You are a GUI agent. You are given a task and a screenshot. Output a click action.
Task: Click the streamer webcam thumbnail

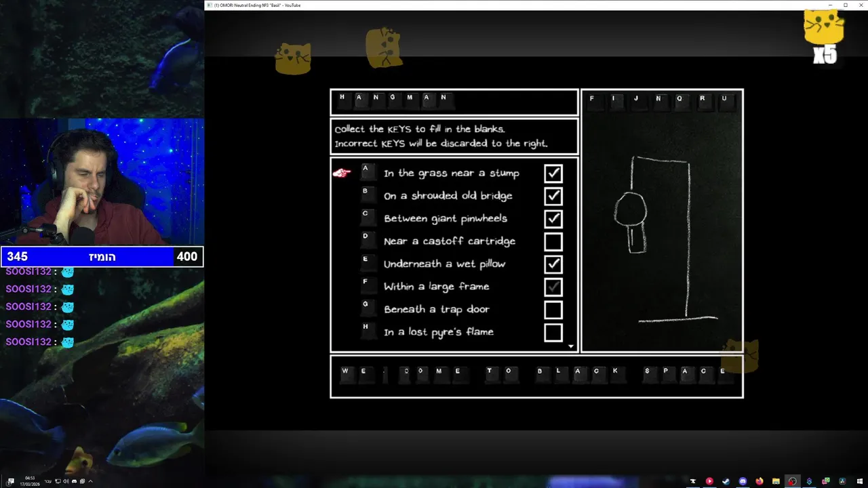tap(102, 182)
